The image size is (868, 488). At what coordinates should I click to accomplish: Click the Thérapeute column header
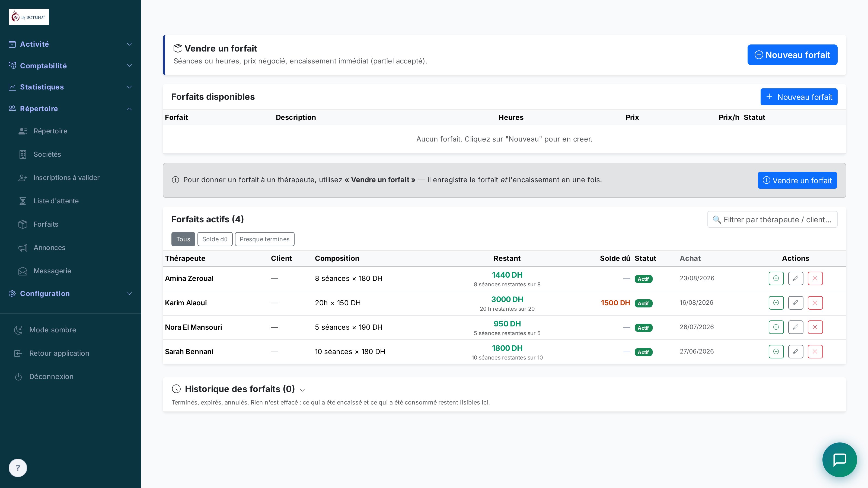tap(185, 258)
